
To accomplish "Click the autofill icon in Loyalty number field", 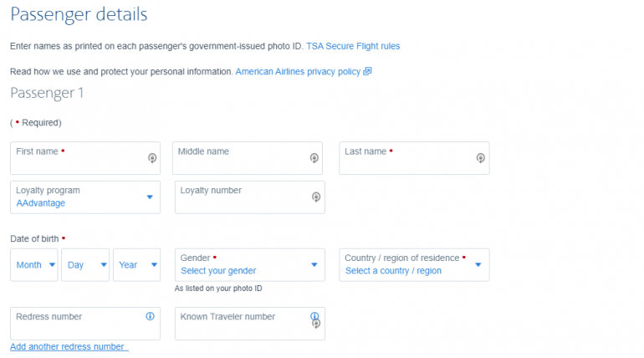I will click(315, 197).
